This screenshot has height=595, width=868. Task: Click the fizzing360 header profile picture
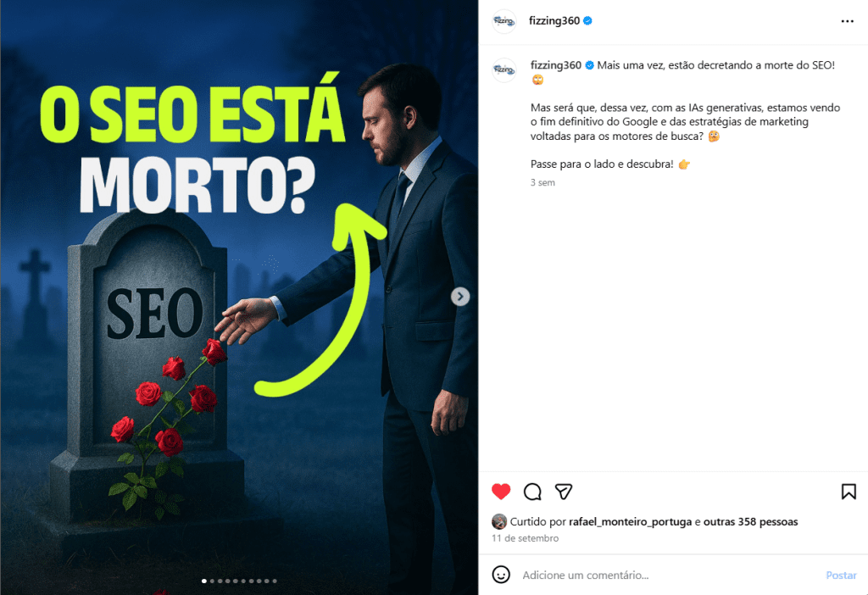click(504, 21)
